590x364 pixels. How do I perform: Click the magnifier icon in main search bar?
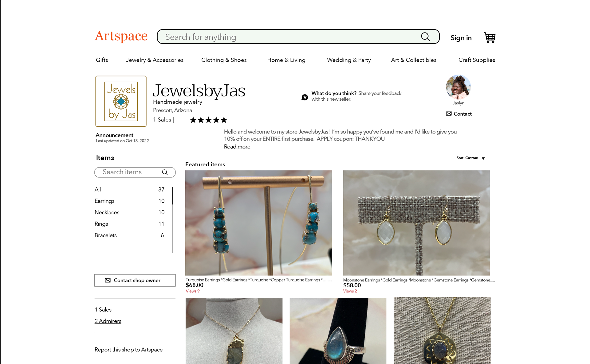(x=425, y=37)
